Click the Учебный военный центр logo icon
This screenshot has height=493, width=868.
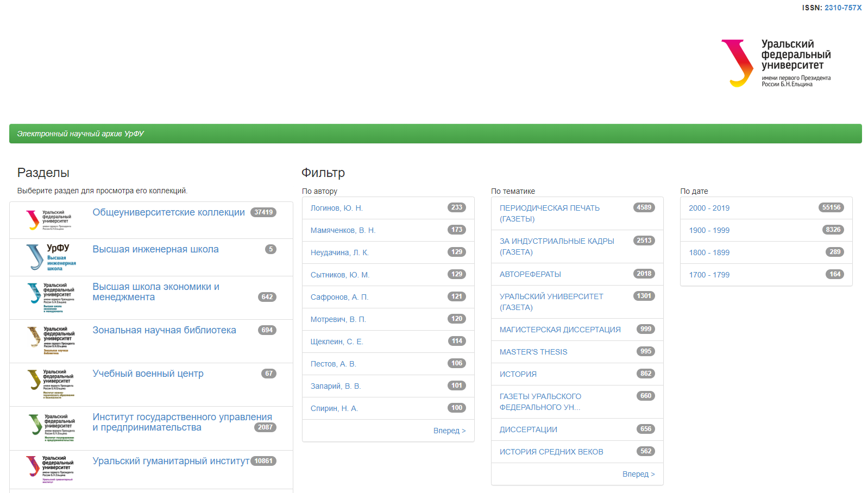coord(51,384)
